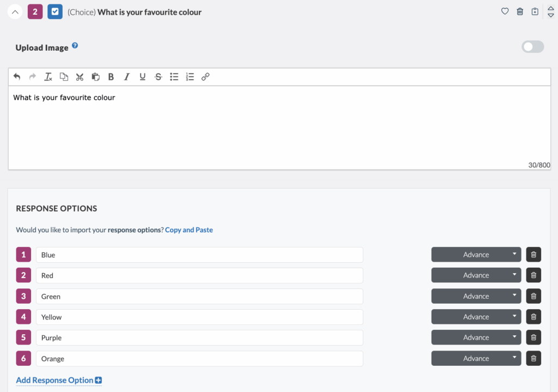Favourite this question using the heart icon
The image size is (558, 392).
pos(505,11)
